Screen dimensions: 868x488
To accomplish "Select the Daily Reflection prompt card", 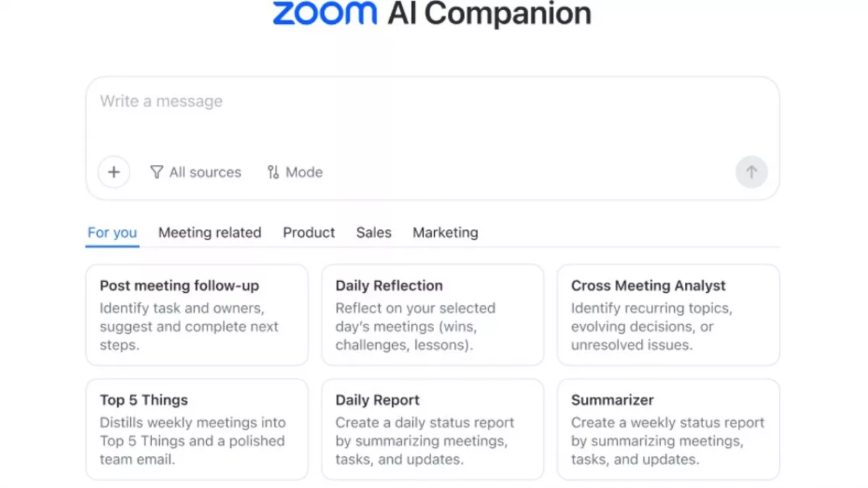I will [x=433, y=314].
